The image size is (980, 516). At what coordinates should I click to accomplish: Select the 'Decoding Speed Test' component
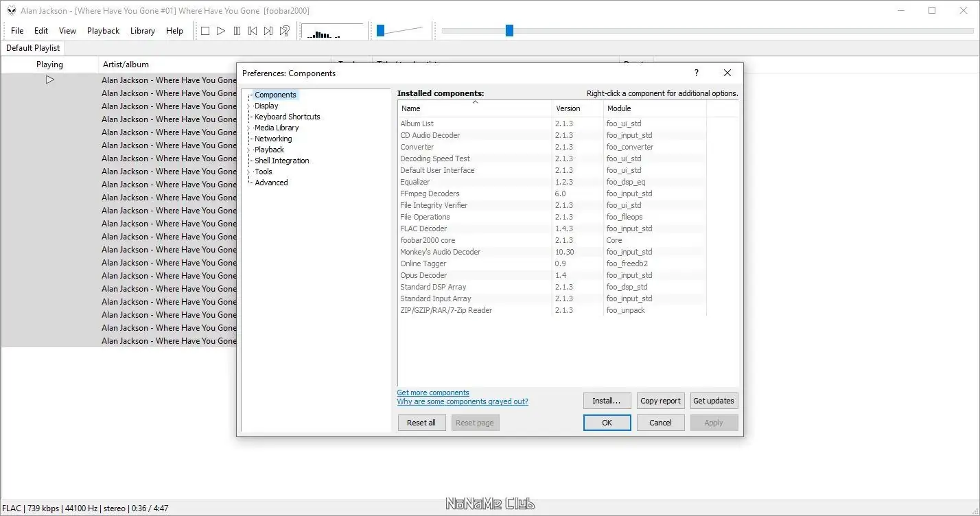point(552,159)
